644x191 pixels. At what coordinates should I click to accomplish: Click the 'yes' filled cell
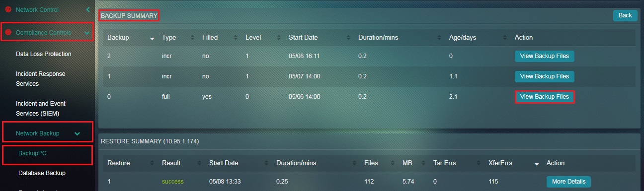[207, 97]
